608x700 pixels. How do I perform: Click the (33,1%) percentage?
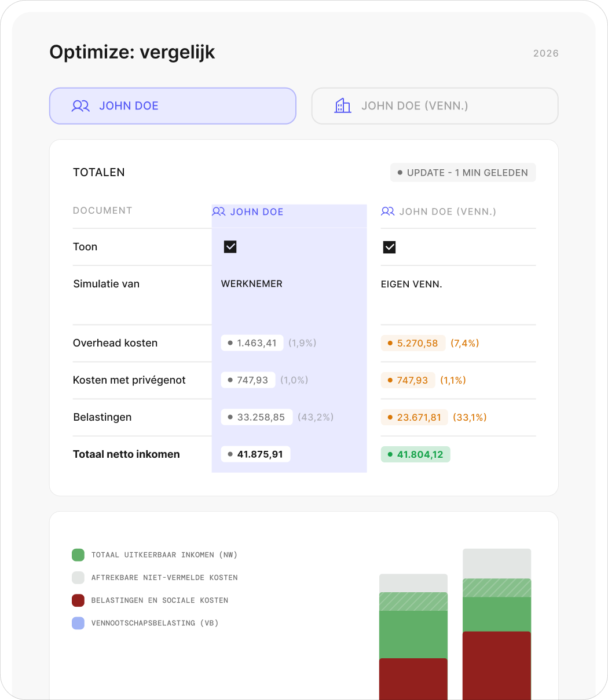470,417
